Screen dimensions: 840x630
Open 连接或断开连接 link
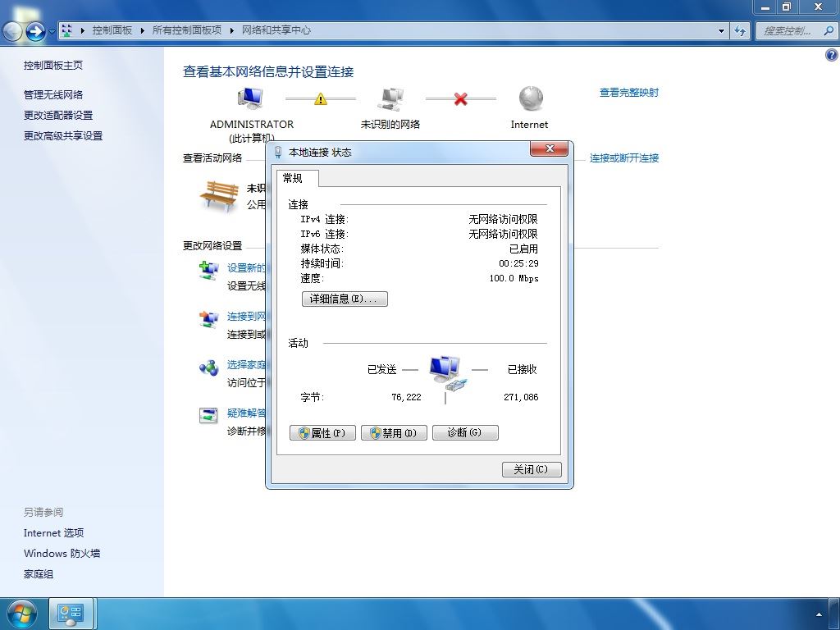pos(624,158)
